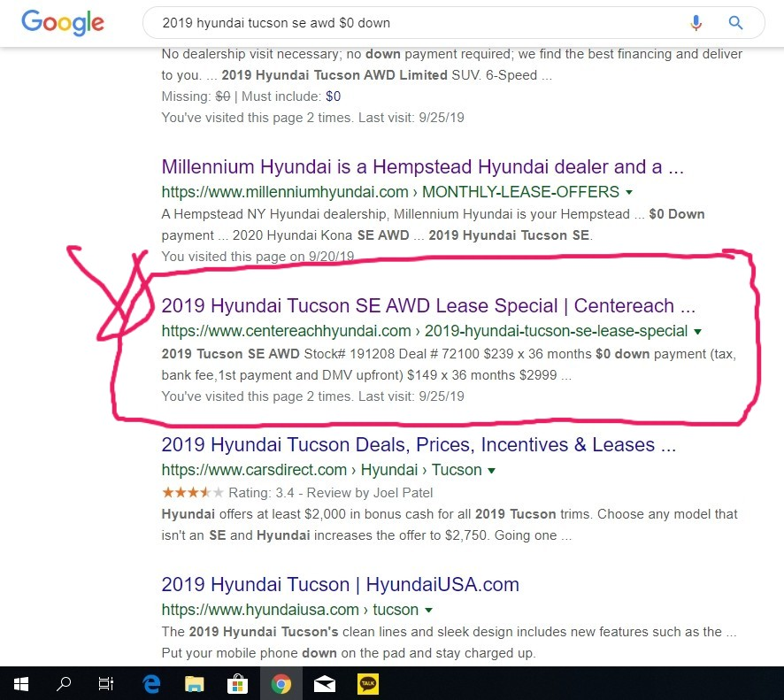
Task: Open Task View on taskbar
Action: pyautogui.click(x=105, y=683)
